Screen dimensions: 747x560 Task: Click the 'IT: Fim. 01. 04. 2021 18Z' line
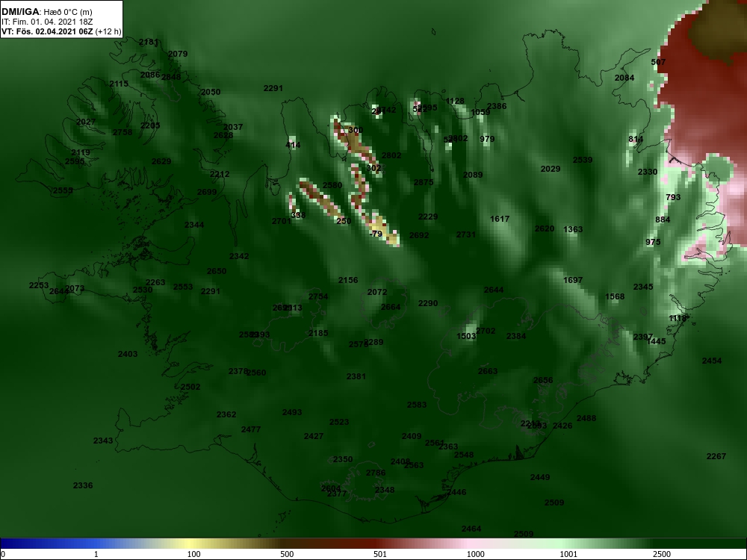click(47, 22)
